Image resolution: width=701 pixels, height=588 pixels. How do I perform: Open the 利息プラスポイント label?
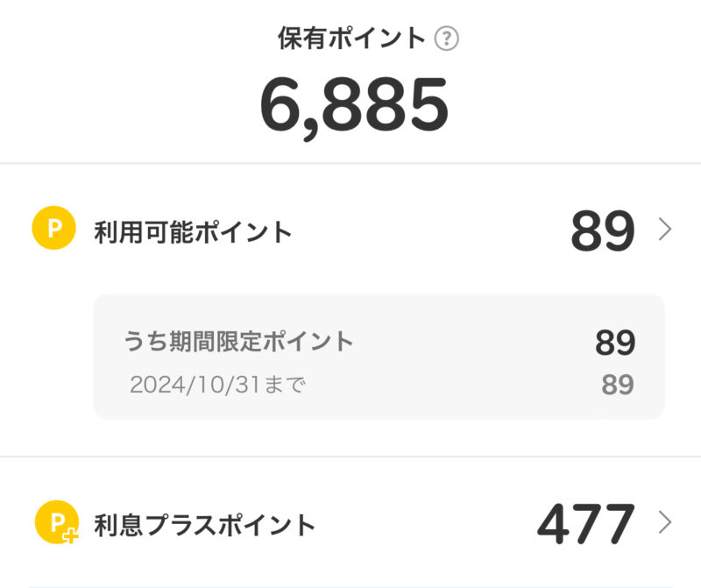point(204,525)
